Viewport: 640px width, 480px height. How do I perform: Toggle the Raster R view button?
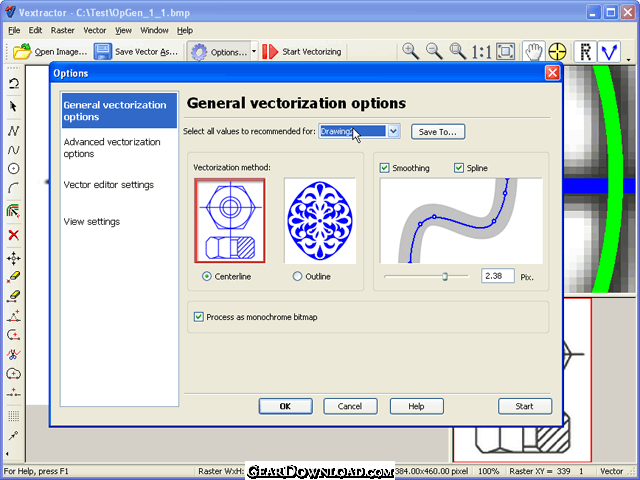coord(585,51)
